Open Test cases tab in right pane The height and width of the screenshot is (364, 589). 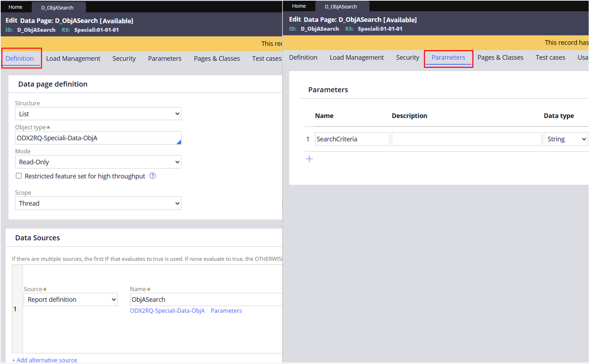pos(550,58)
